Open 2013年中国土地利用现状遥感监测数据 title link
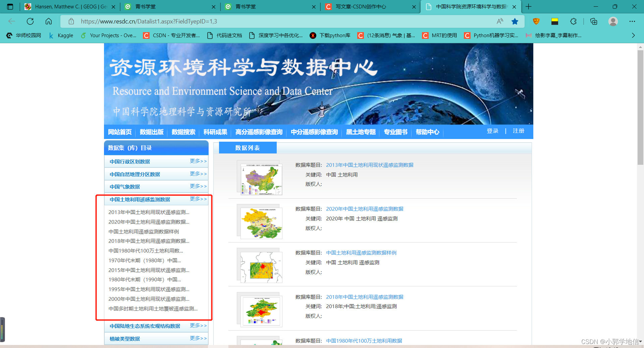 [x=370, y=165]
